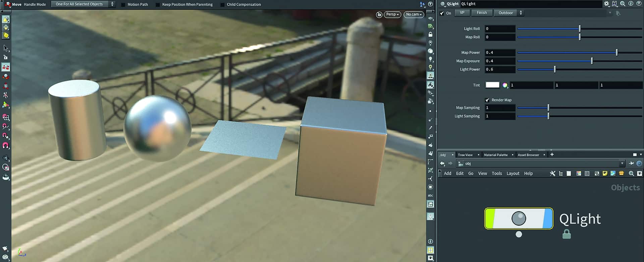Click the Finish button
644x262 pixels.
[x=482, y=13]
